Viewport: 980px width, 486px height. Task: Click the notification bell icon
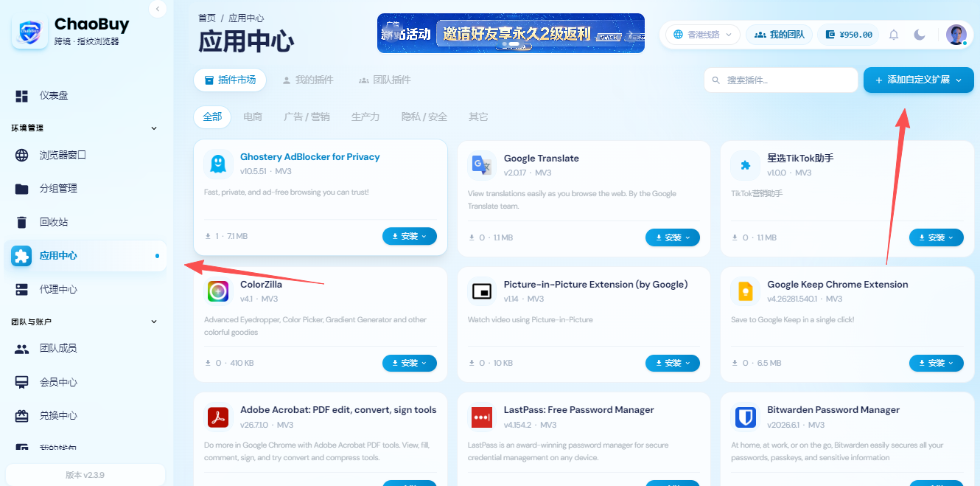pos(894,35)
